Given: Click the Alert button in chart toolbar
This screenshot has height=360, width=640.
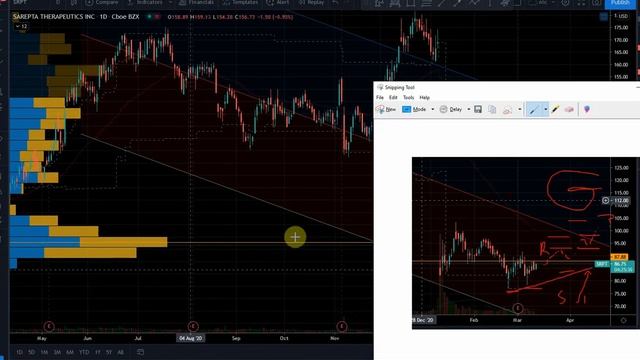Looking at the screenshot, I should (278, 2).
